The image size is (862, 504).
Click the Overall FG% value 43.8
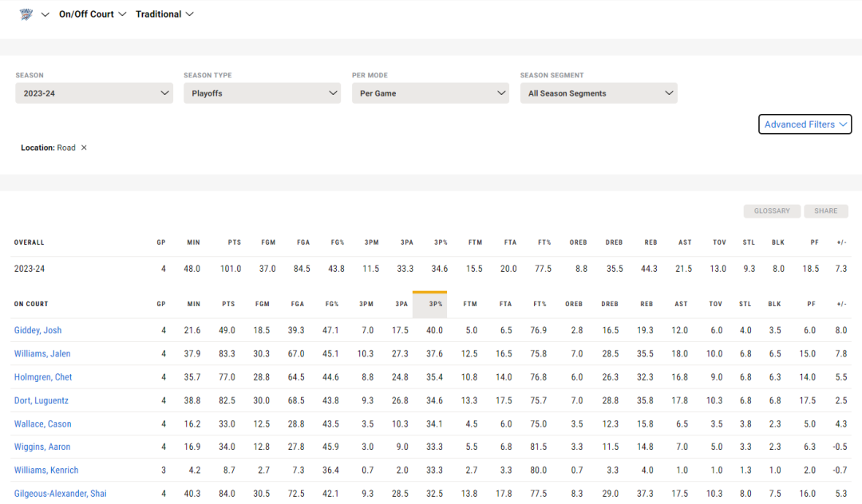pyautogui.click(x=336, y=269)
